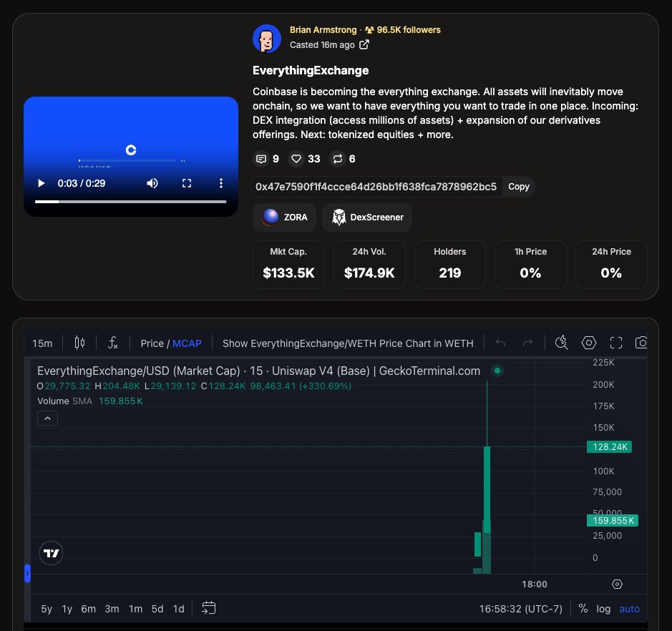Select the 0x47e7590f contract address text
The height and width of the screenshot is (631, 672).
[376, 187]
